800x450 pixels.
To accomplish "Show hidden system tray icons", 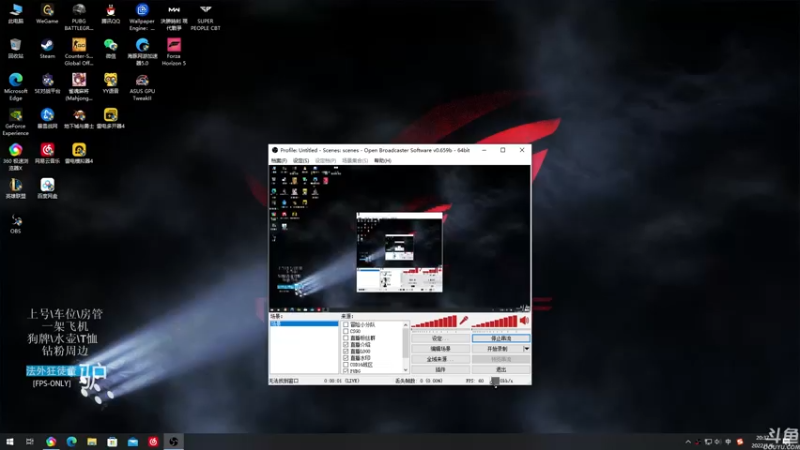I will (688, 442).
